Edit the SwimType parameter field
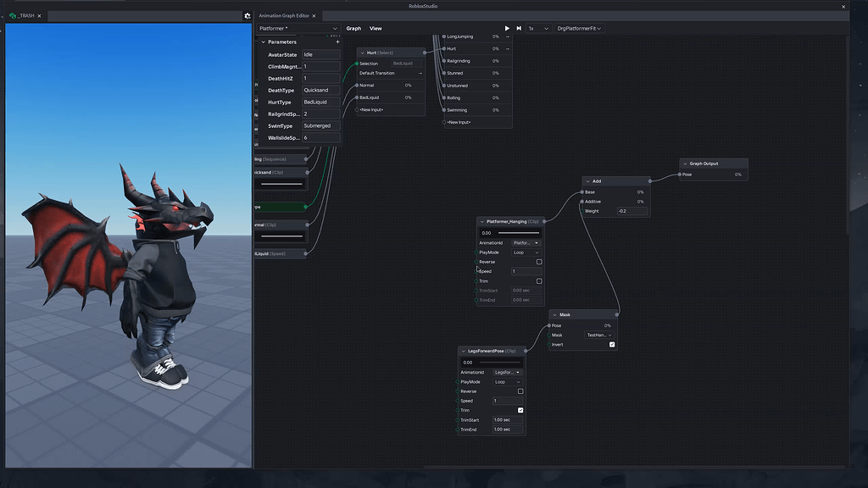 321,126
